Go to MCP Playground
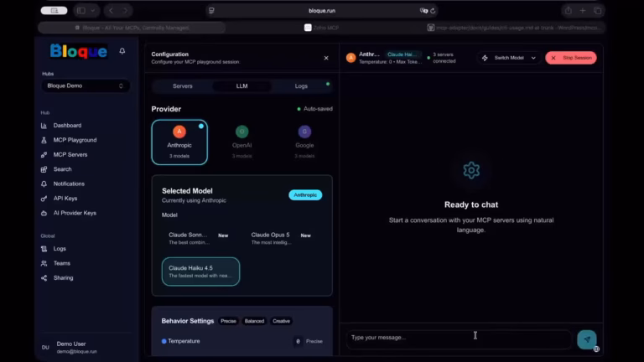Viewport: 644px width, 362px height. 75,140
